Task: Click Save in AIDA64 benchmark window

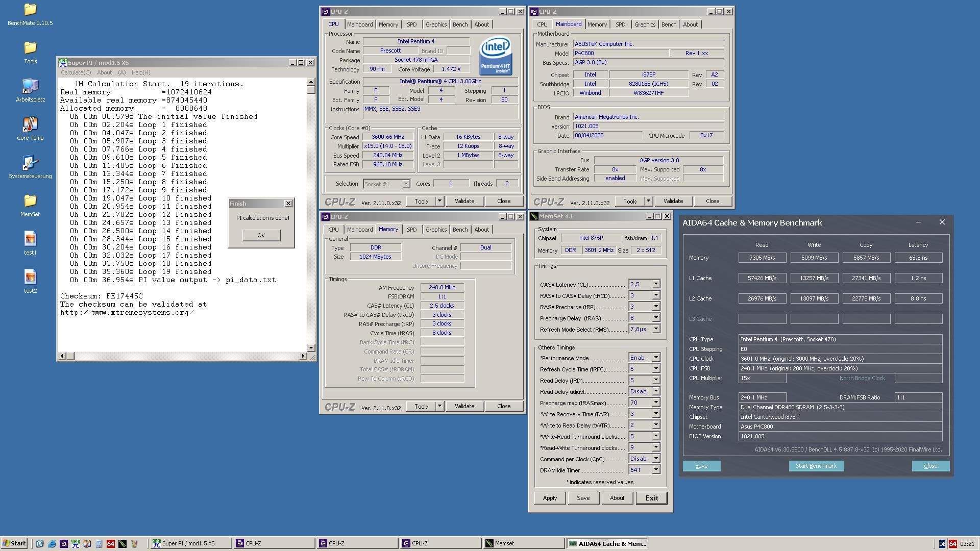Action: tap(701, 466)
